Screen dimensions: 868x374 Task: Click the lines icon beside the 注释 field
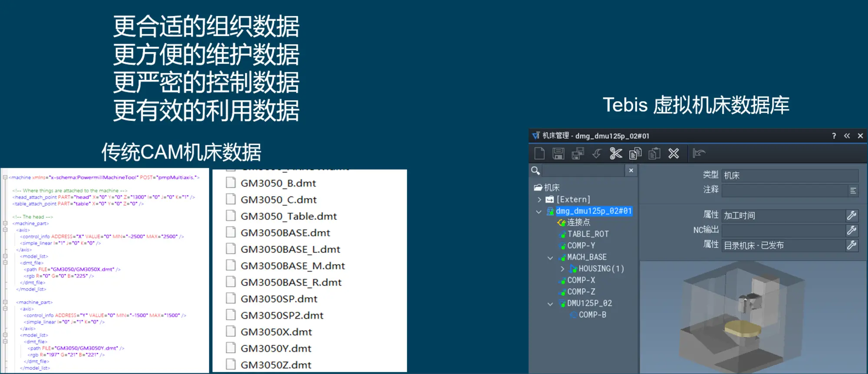[x=853, y=191]
